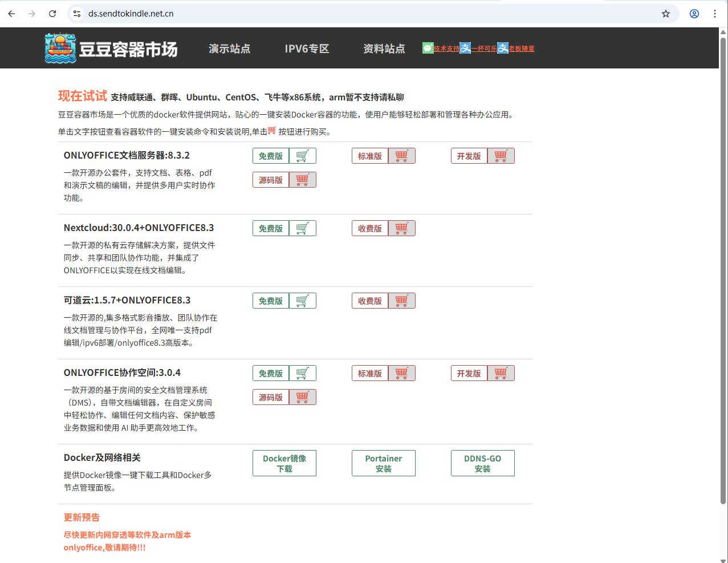Bookmark this page with star icon
728x563 pixels.
[666, 14]
